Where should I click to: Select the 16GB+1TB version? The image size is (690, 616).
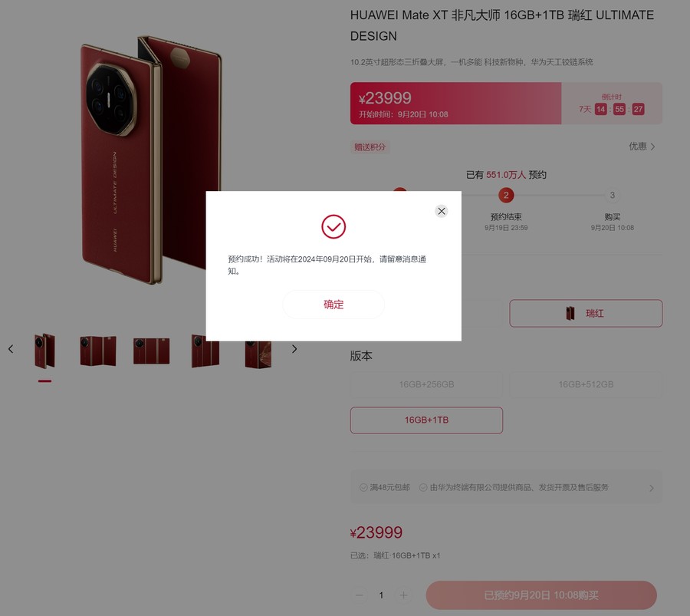point(426,420)
